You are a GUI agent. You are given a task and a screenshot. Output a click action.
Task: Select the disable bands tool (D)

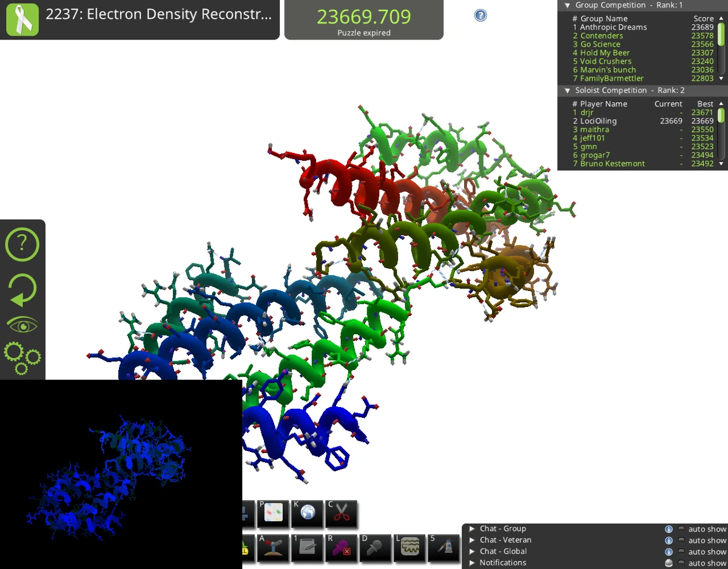pyautogui.click(x=375, y=548)
